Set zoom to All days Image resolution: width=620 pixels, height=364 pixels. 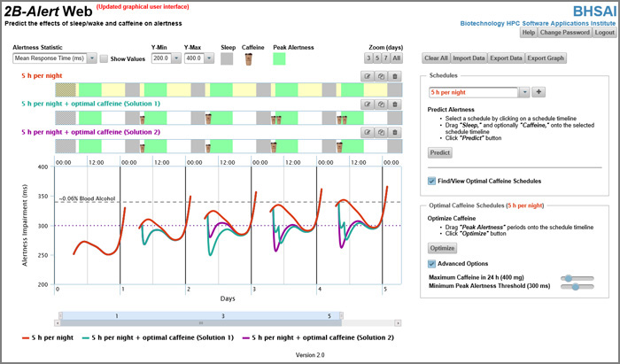point(397,58)
